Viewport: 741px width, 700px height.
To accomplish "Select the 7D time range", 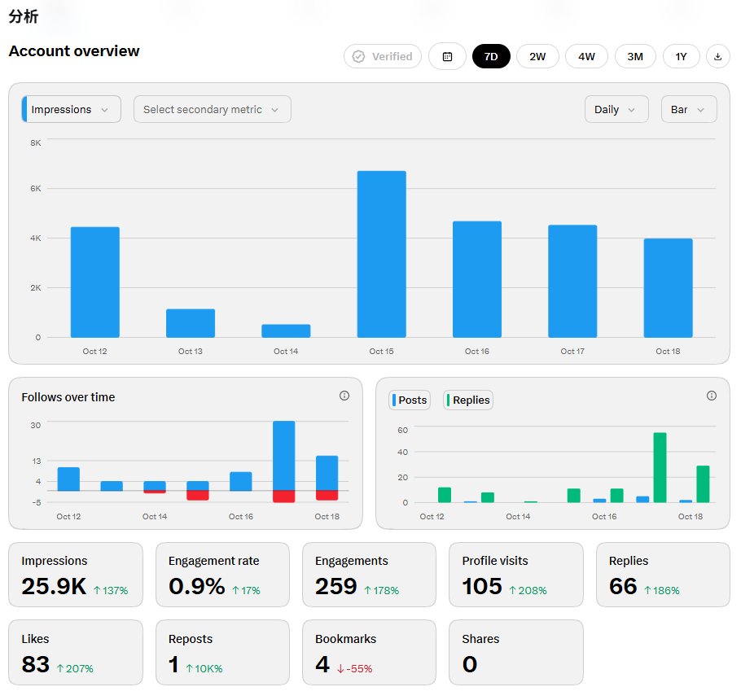I will coord(491,57).
